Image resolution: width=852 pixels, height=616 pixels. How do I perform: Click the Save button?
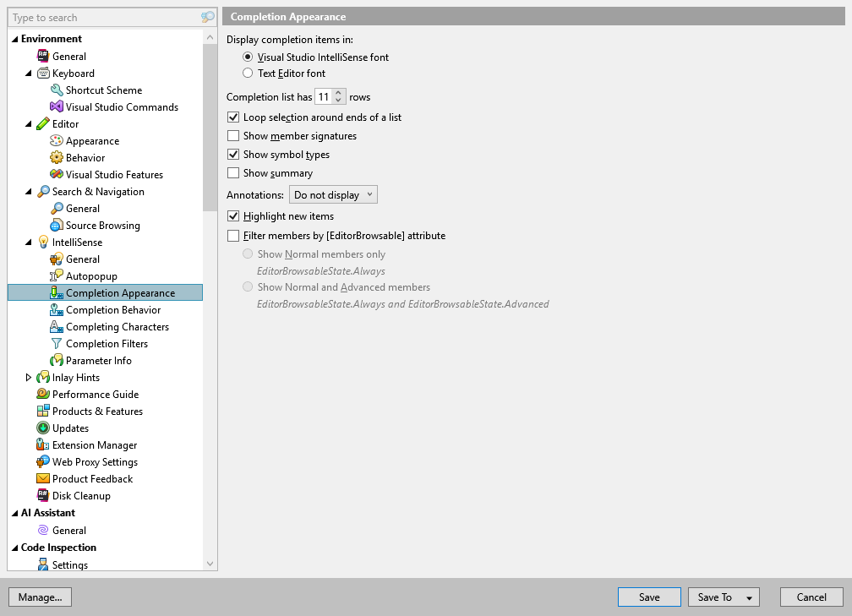(x=649, y=597)
